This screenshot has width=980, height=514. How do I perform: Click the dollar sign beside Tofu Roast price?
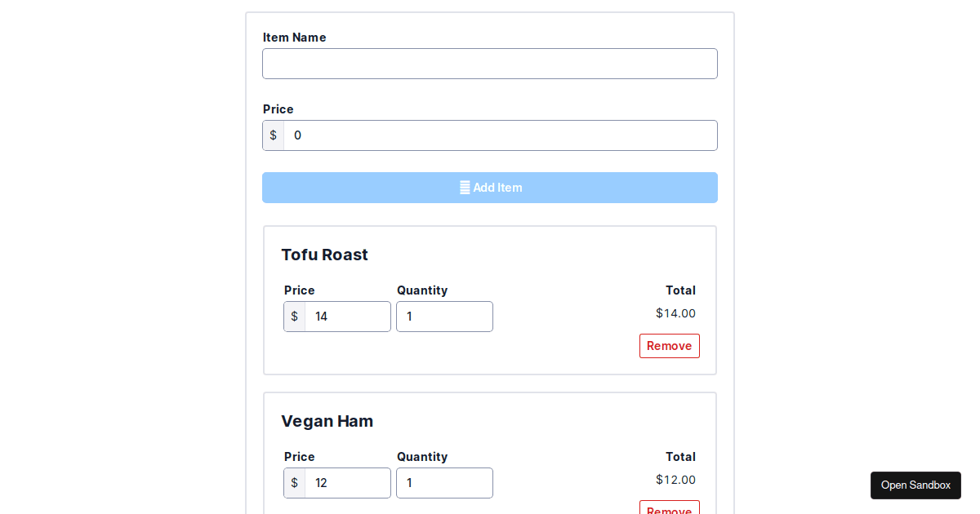pos(294,317)
